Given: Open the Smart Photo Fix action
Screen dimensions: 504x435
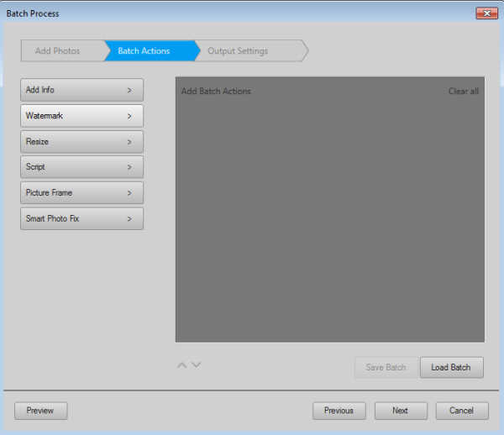Looking at the screenshot, I should tap(81, 218).
